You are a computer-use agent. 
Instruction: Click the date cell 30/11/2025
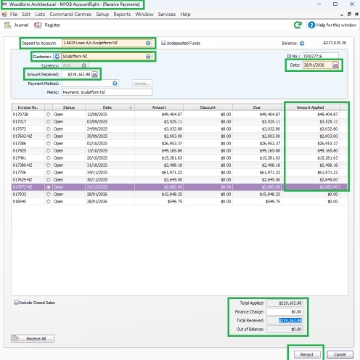(x=110, y=180)
